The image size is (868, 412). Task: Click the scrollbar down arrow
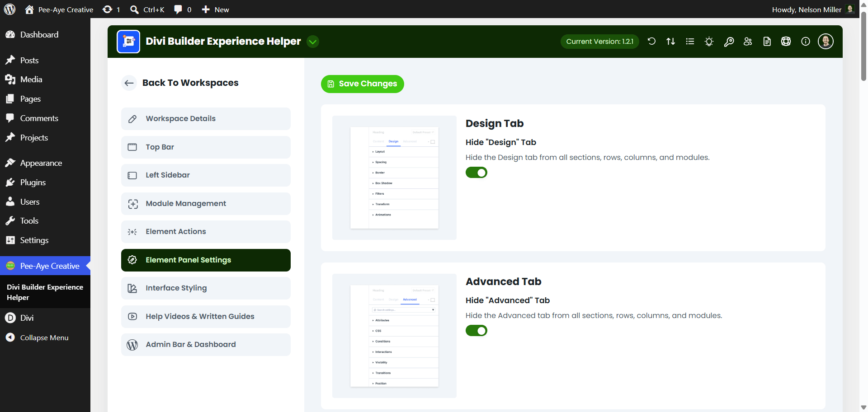coord(863,407)
